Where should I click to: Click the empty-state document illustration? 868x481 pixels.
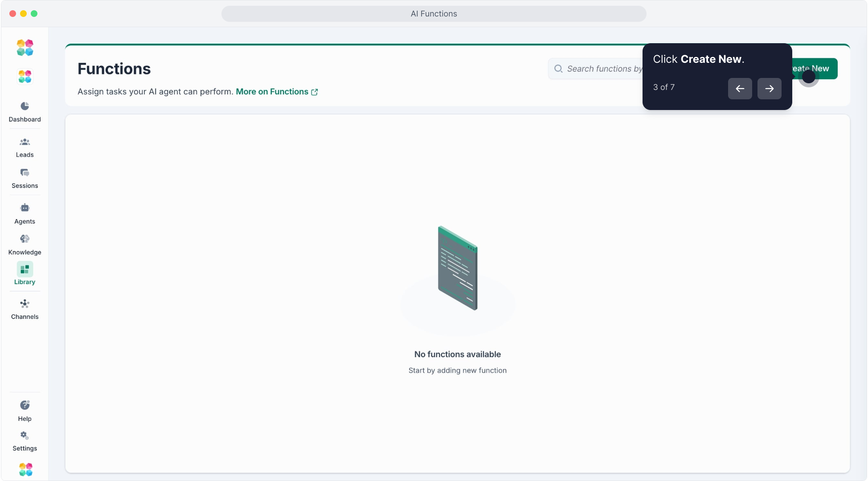click(458, 268)
